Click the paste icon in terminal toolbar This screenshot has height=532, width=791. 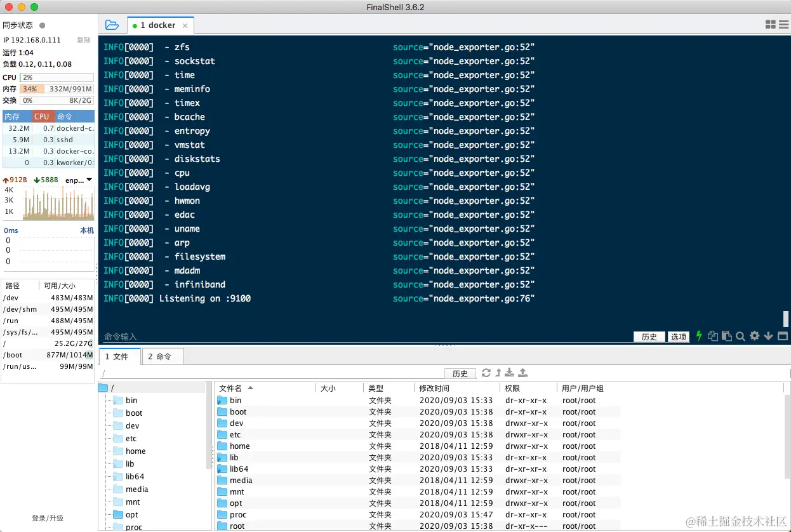point(726,336)
